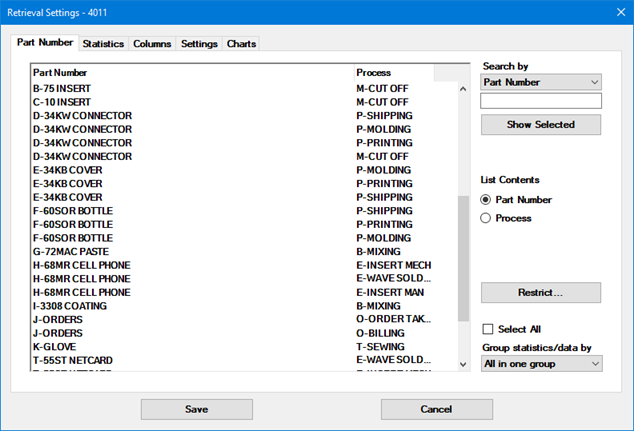This screenshot has height=431, width=634.
Task: Enable the Select All checkbox
Action: [488, 329]
